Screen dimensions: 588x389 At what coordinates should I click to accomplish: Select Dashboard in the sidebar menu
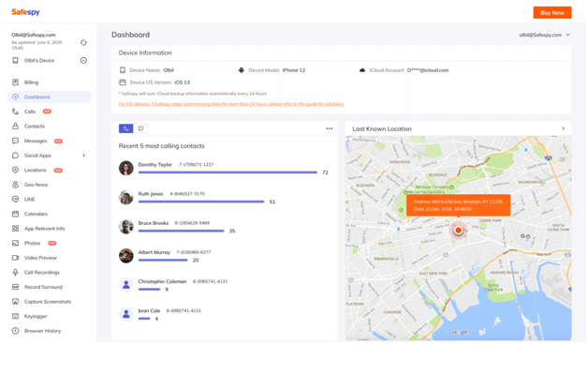pyautogui.click(x=37, y=97)
